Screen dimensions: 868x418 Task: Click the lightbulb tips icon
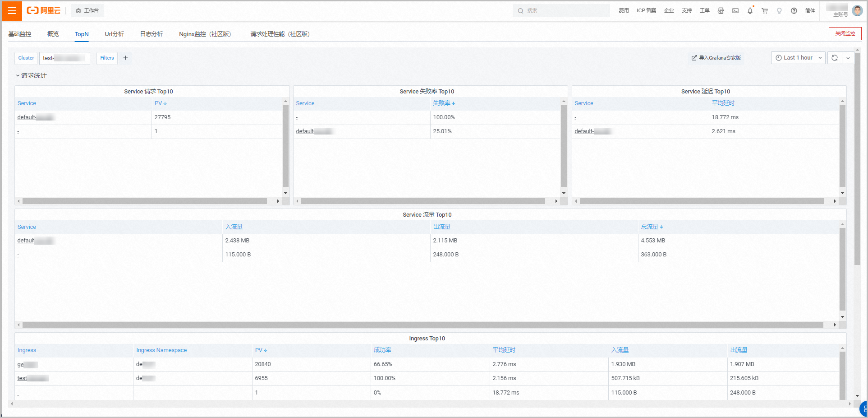[779, 10]
